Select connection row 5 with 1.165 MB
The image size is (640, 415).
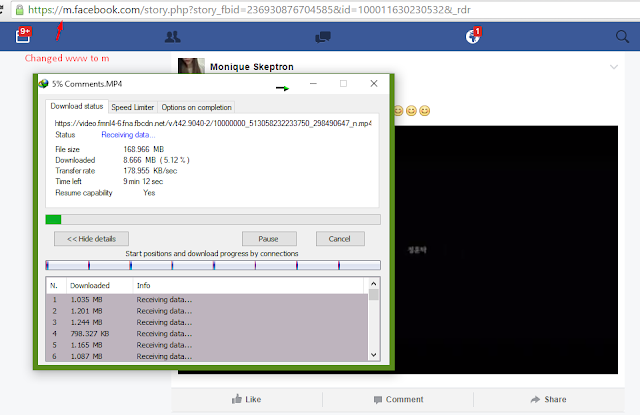(207, 345)
